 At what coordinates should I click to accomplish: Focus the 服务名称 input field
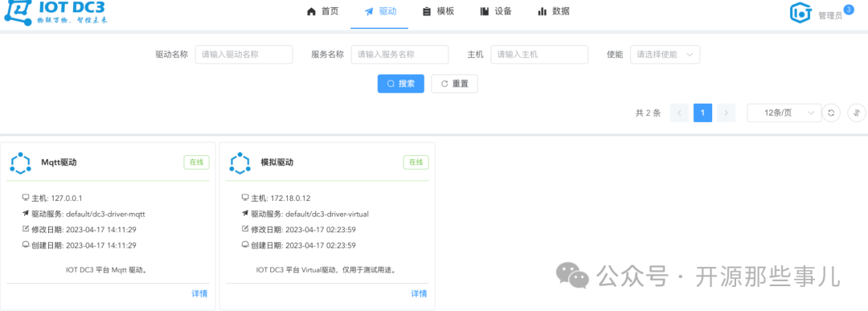click(x=399, y=55)
